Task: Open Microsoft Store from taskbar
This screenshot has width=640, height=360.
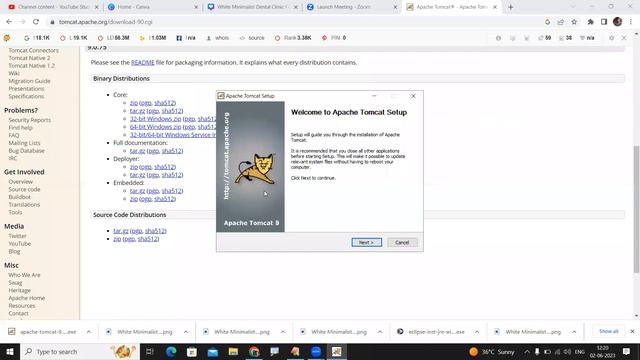Action: click(192, 352)
